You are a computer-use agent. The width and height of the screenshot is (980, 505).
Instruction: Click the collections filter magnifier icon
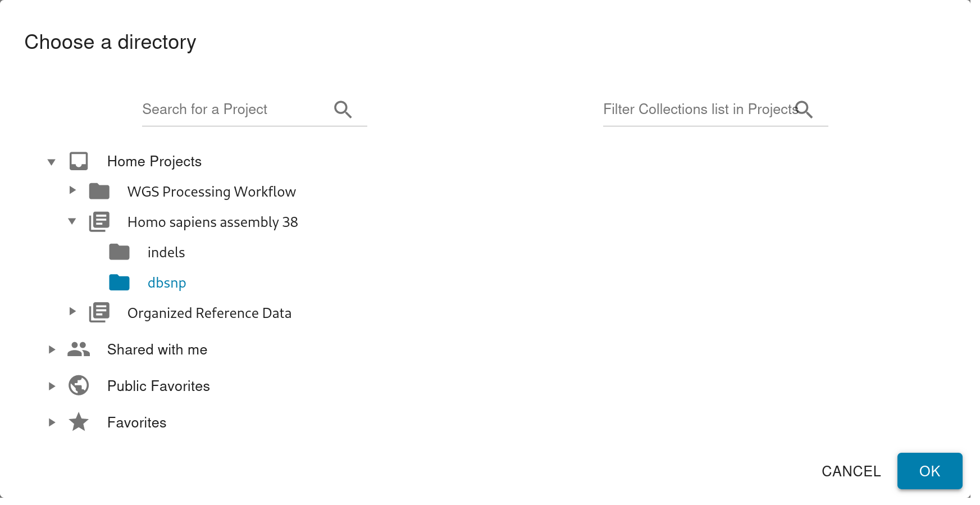click(804, 110)
